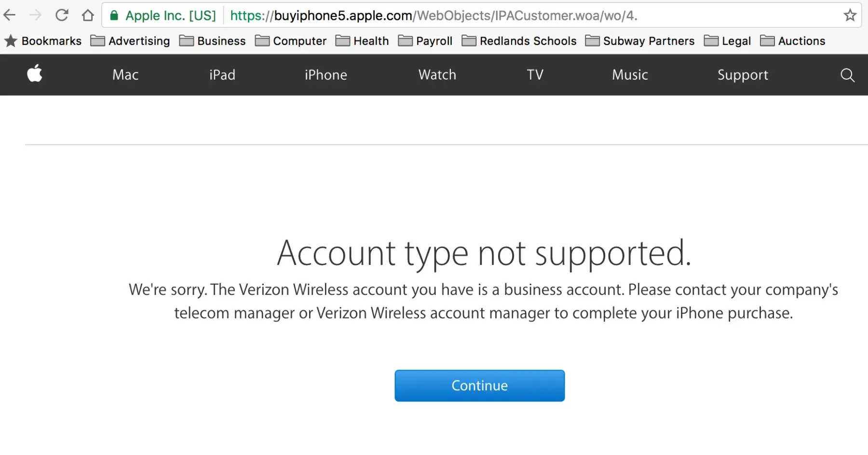Bookmark this page with the star icon

[x=850, y=15]
